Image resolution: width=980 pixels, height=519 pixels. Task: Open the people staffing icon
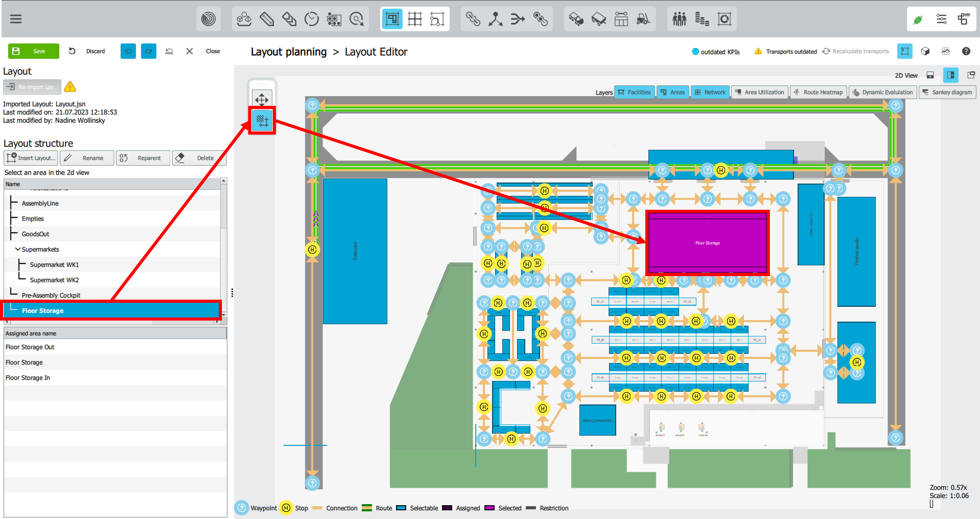click(x=679, y=19)
